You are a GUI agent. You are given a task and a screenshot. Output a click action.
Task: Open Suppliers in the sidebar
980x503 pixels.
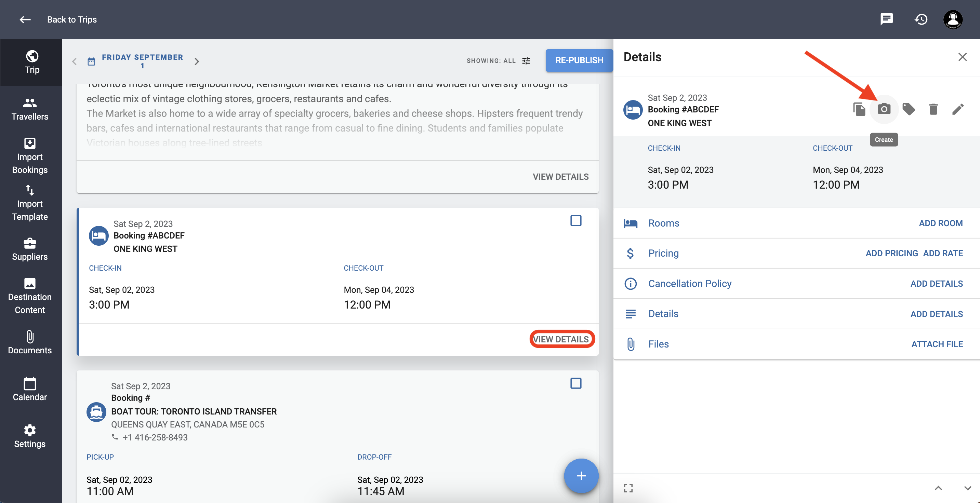tap(30, 249)
